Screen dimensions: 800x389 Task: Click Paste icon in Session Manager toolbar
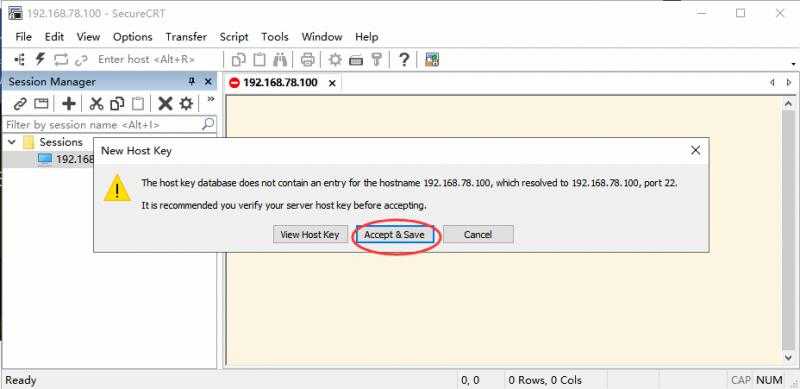pyautogui.click(x=138, y=104)
